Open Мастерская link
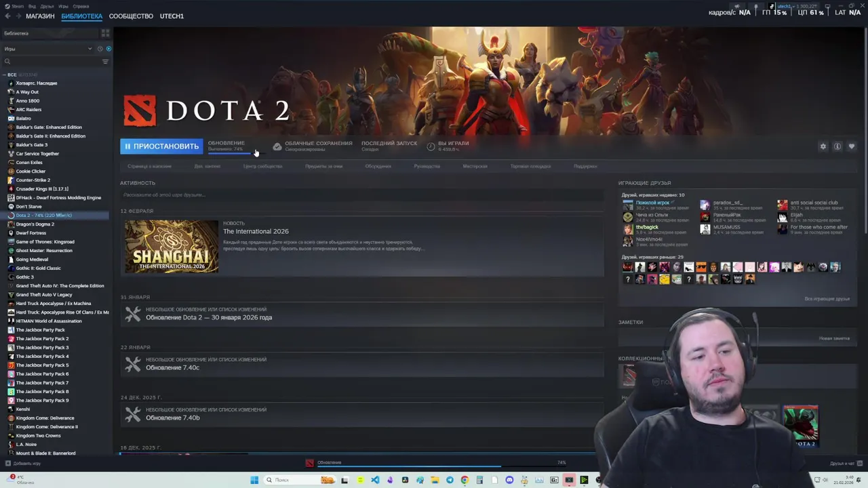This screenshot has width=868, height=488. 475,166
